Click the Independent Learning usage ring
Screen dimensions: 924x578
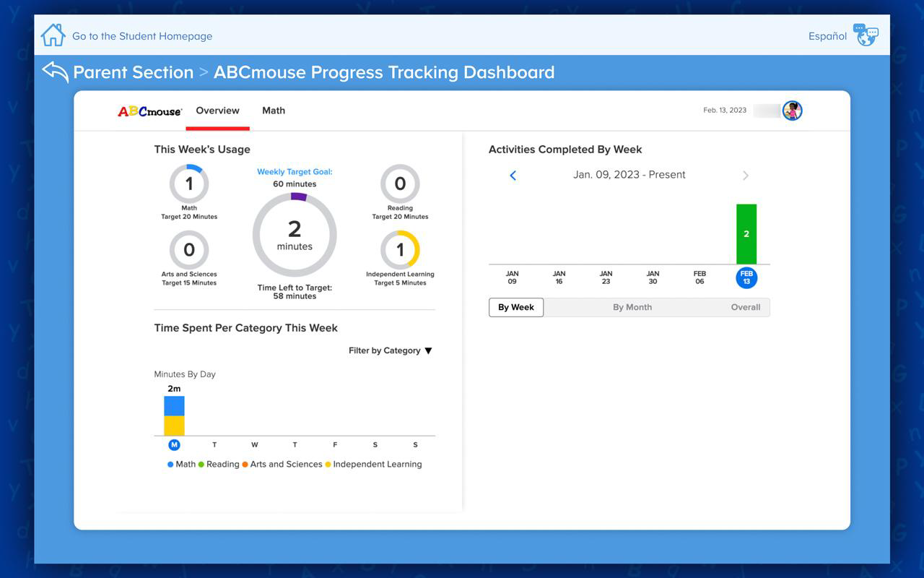coord(400,250)
